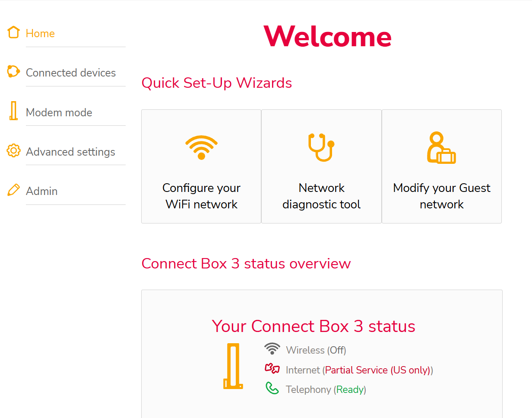Click the Advanced settings gear icon
The height and width of the screenshot is (418, 532).
point(14,151)
